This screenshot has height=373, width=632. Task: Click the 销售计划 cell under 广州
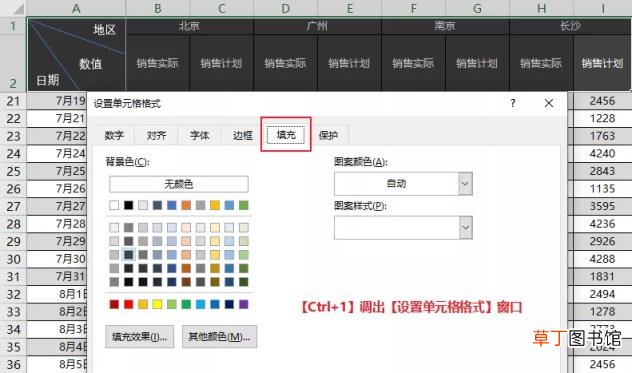[349, 63]
